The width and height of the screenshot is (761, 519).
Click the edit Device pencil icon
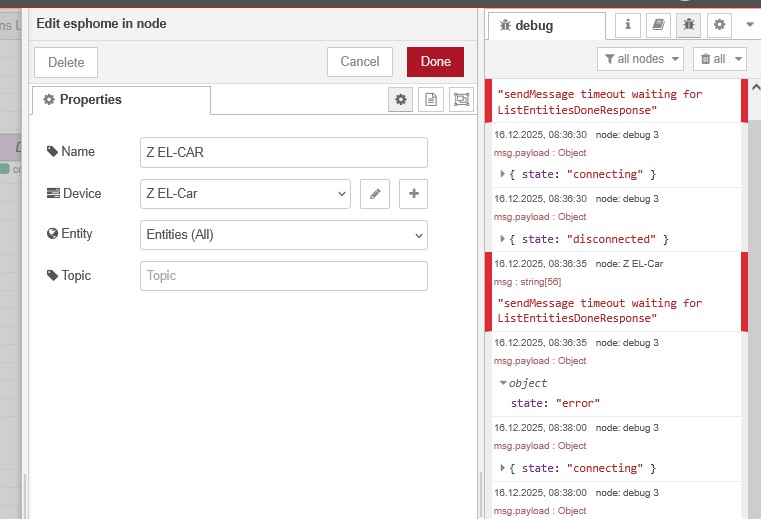374,194
